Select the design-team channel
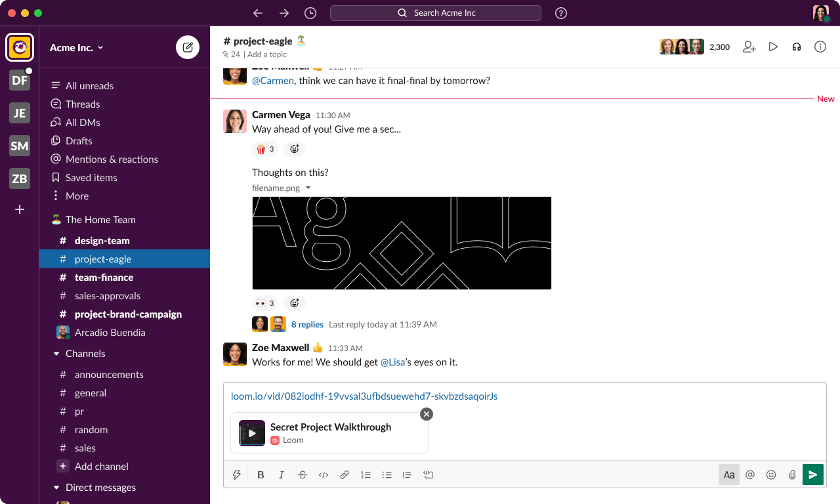Image resolution: width=840 pixels, height=504 pixels. (102, 241)
